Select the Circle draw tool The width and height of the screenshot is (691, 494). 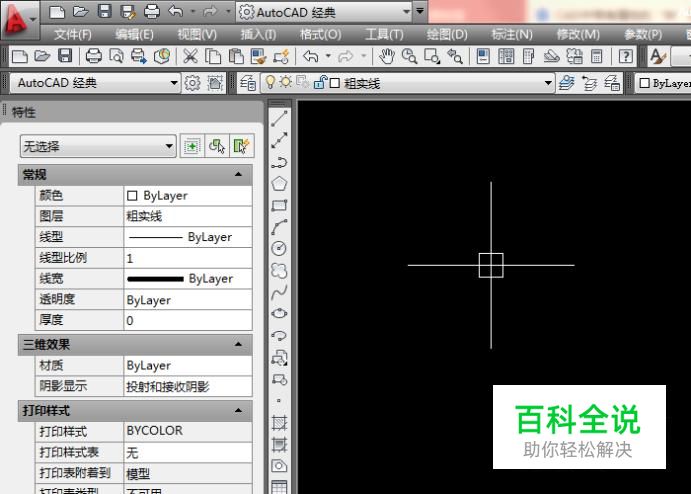click(x=280, y=248)
